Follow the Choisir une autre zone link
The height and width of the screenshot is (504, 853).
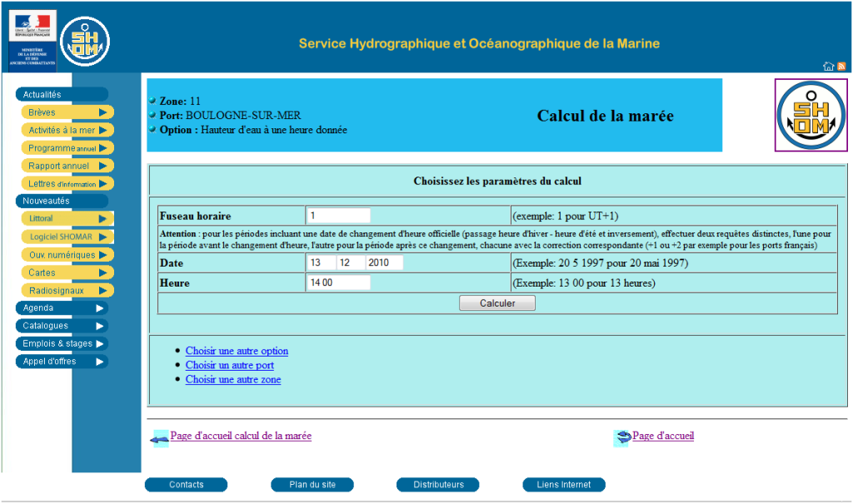coord(233,379)
